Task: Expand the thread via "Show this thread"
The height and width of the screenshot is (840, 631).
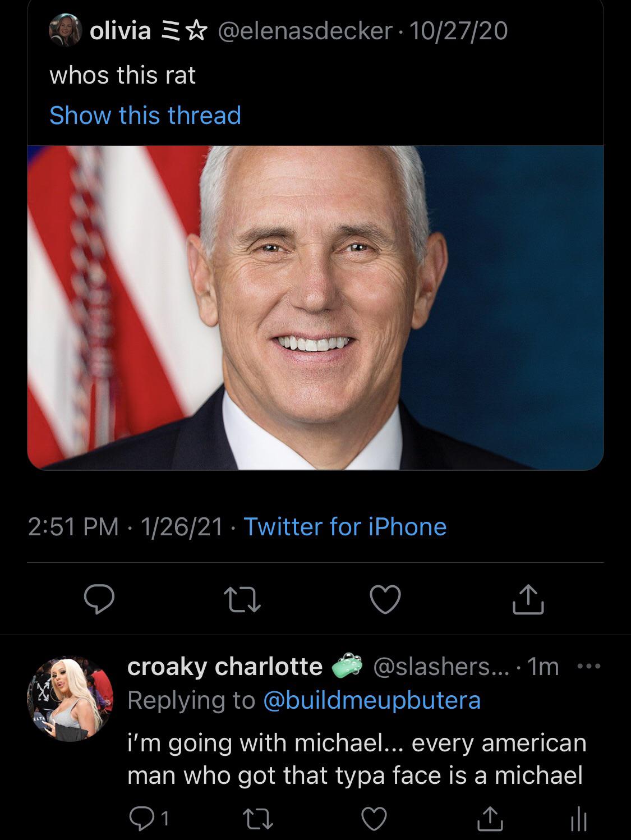Action: coord(145,116)
